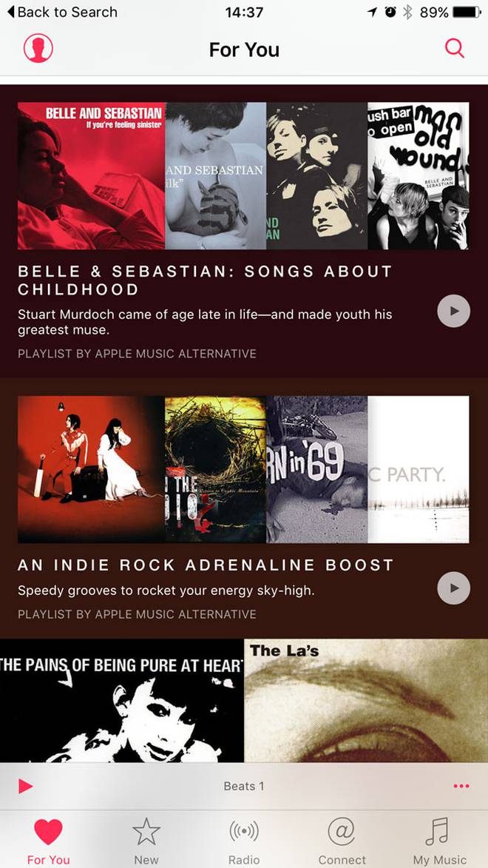
Task: Open the Radio tab
Action: [x=244, y=841]
